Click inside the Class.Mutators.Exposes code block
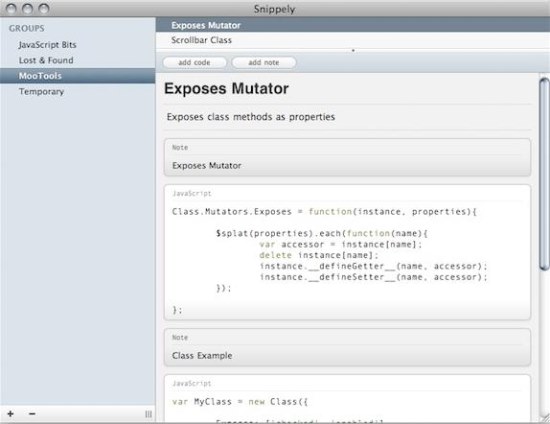This screenshot has height=424, width=550. (347, 252)
